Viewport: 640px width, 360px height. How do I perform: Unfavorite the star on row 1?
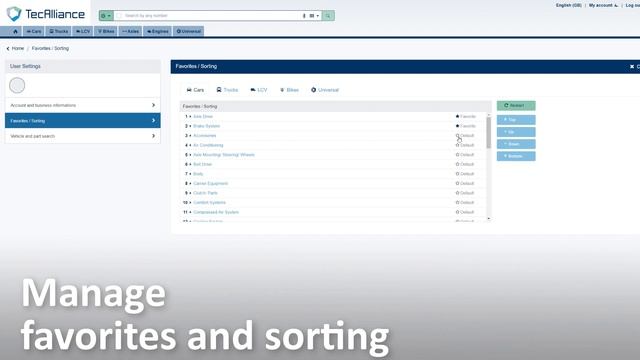point(458,116)
